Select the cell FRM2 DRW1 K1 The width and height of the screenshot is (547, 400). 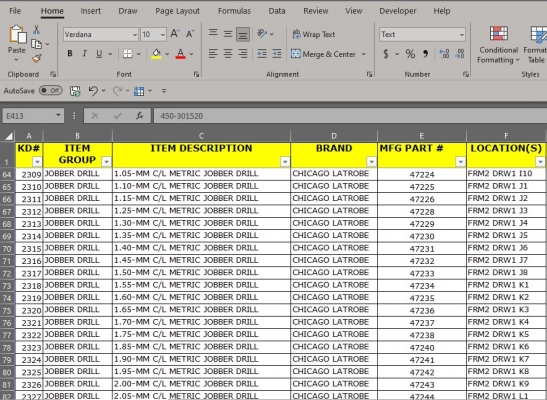(506, 285)
